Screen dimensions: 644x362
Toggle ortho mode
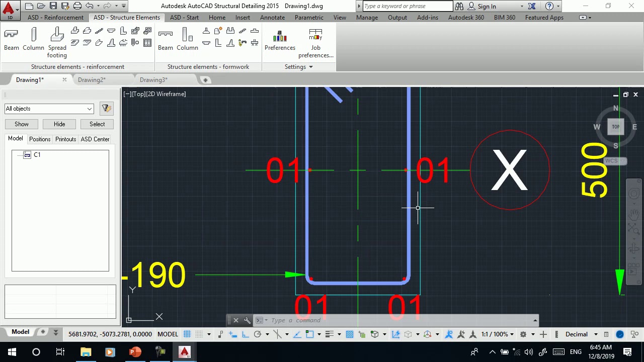pos(245,334)
